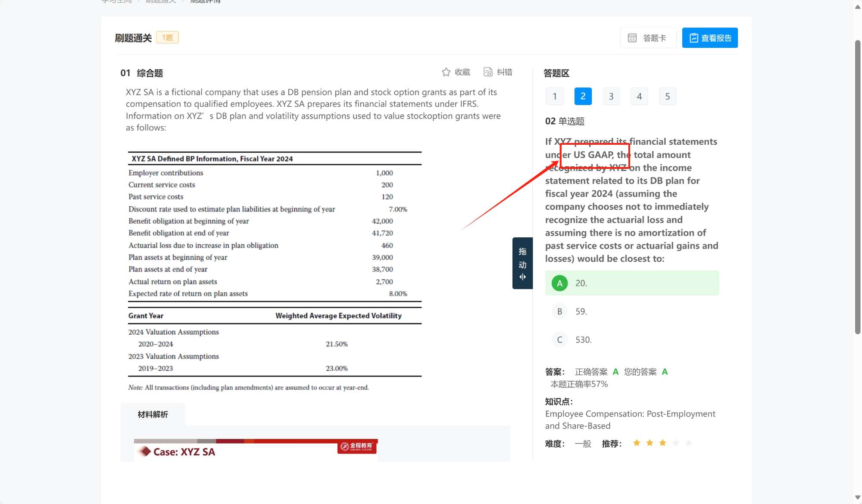This screenshot has height=504, width=862.
Task: Go to sub-question 3
Action: 611,96
